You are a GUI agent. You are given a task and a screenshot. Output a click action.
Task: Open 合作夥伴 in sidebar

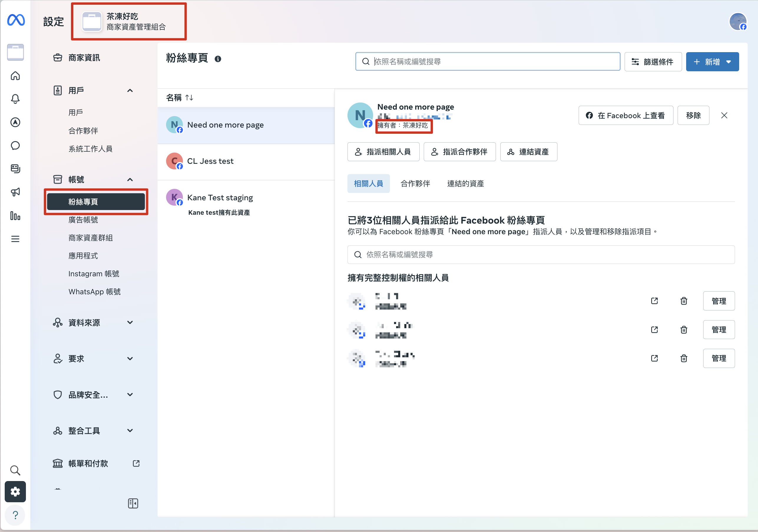83,131
